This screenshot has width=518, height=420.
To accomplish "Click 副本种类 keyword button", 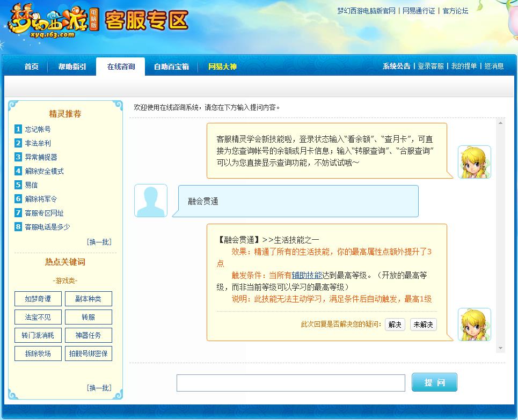I will (89, 299).
